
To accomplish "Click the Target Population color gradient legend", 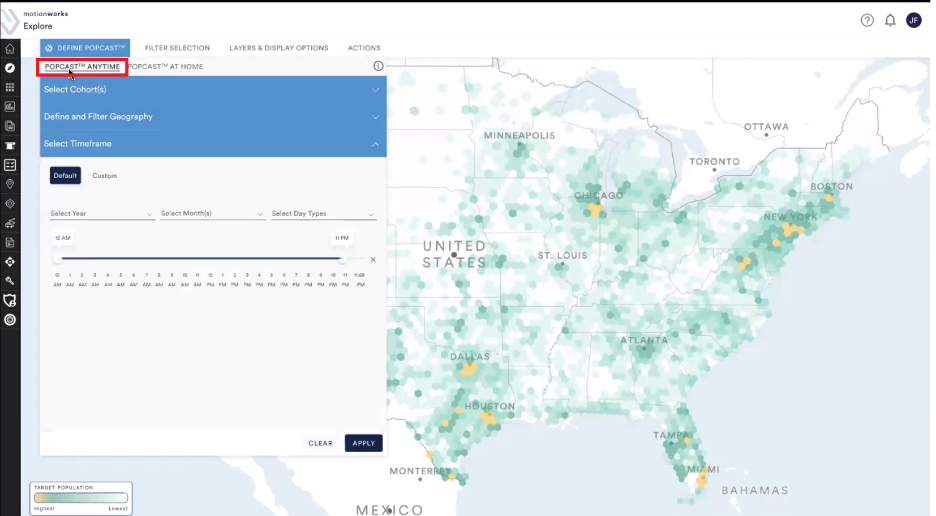I will click(81, 498).
